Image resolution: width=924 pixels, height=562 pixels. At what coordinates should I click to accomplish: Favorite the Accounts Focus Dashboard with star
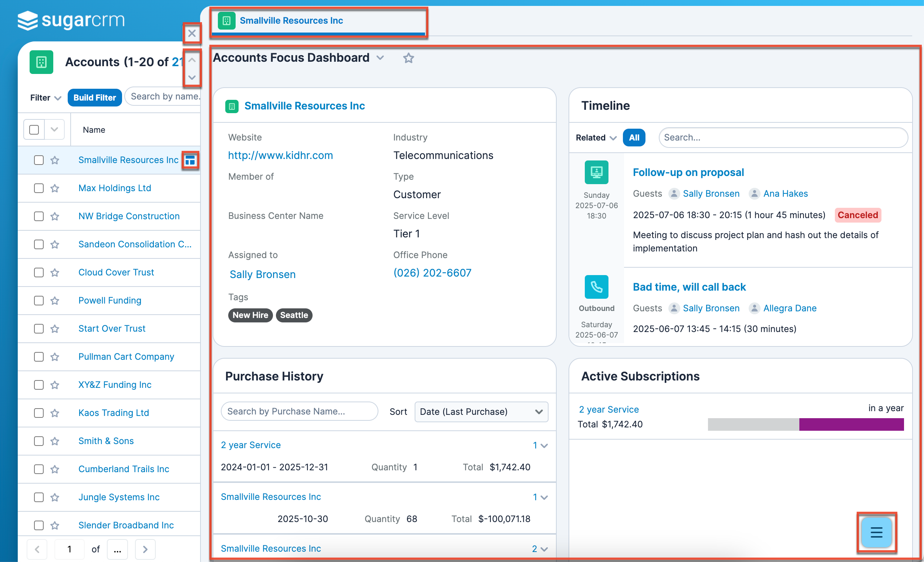408,58
